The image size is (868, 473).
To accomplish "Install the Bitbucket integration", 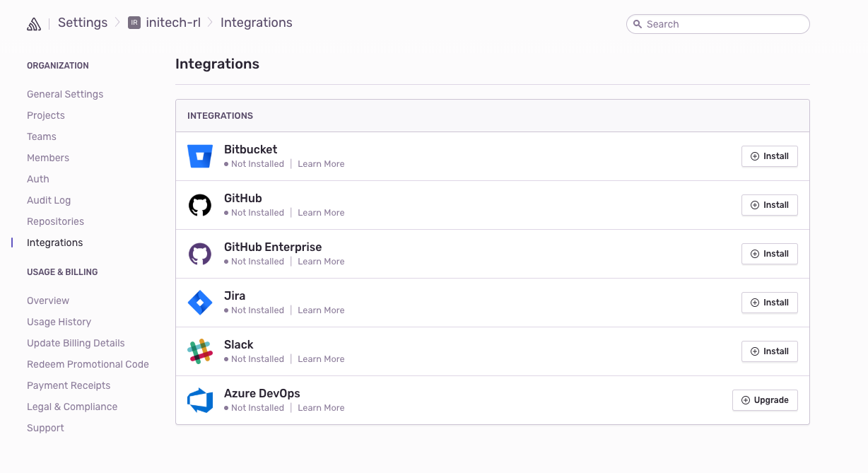I will click(x=770, y=156).
